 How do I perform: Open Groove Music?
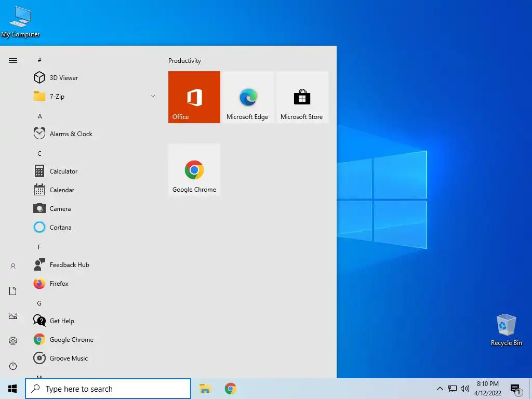tap(94, 357)
